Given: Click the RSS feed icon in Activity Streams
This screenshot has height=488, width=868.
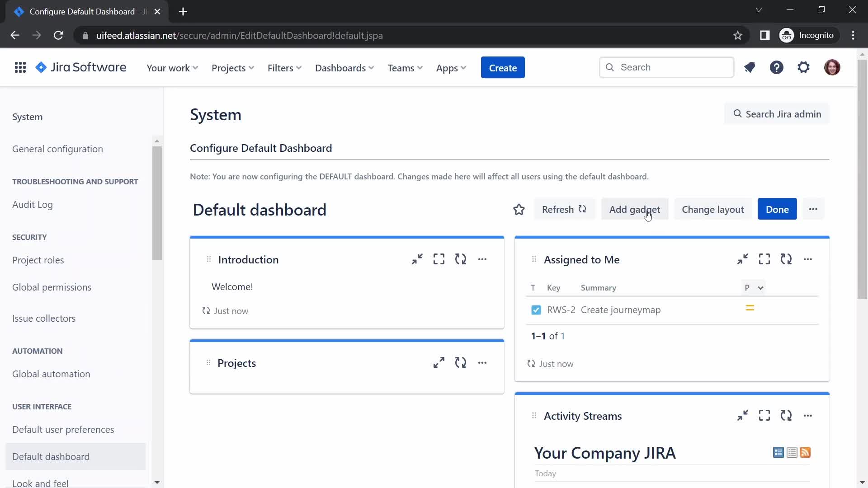Looking at the screenshot, I should [806, 452].
